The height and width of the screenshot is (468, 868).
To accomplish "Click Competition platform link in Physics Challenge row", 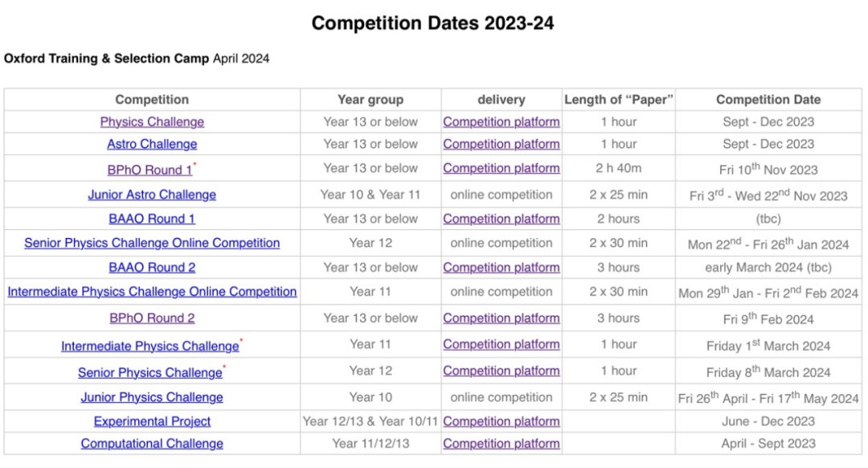I will point(501,122).
